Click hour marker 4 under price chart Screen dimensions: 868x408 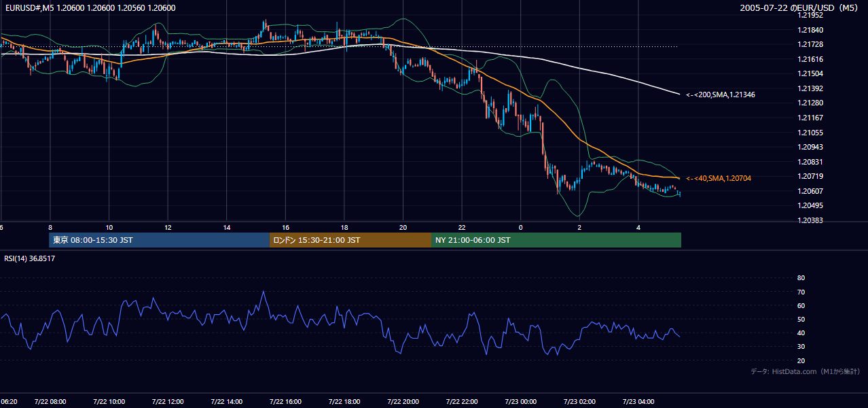[x=638, y=227]
